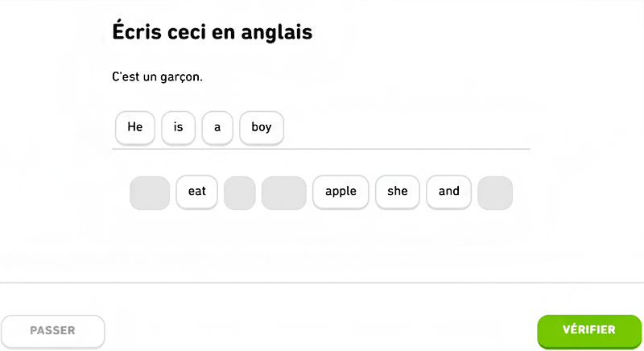
Task: Add the 'and' word tile
Action: (x=448, y=192)
